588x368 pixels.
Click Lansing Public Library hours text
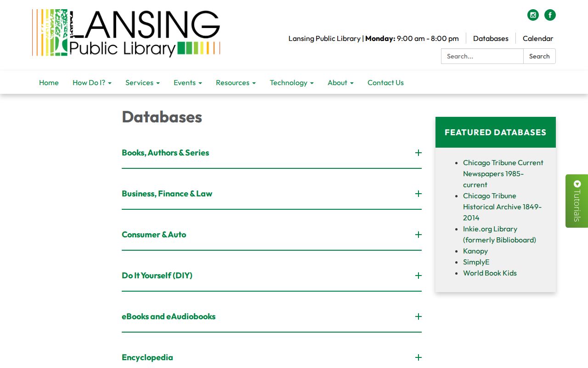[x=373, y=39]
